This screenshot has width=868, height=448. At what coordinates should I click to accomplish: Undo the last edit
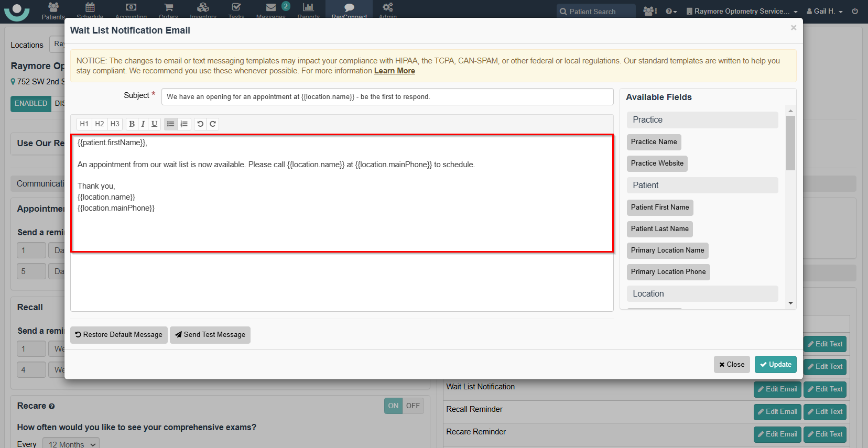coord(200,124)
